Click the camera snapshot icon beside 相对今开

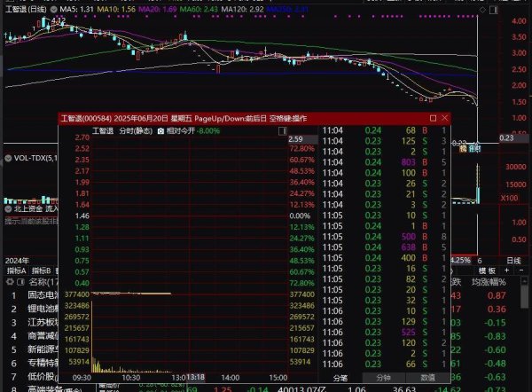(x=160, y=131)
